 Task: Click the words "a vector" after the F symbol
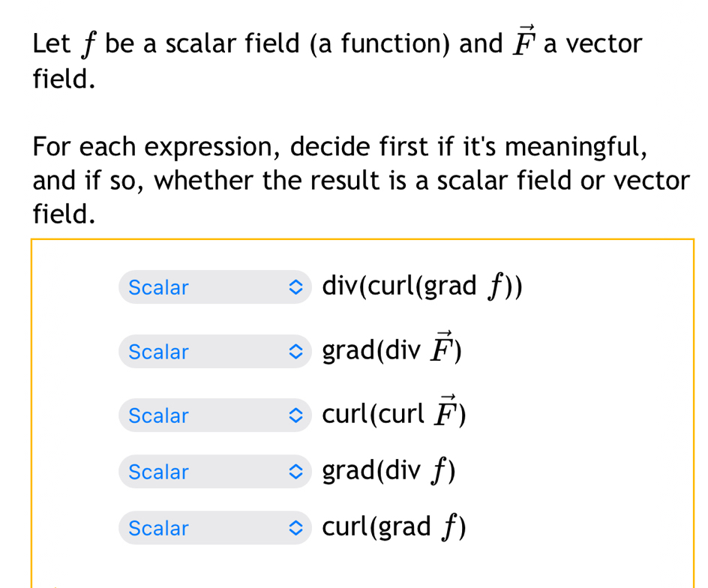tap(593, 44)
